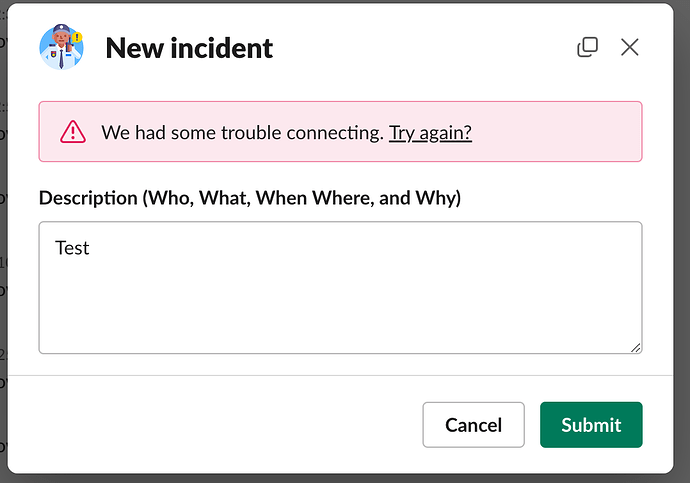Click the pink error banner's right side
This screenshot has height=483, width=690.
click(x=580, y=132)
